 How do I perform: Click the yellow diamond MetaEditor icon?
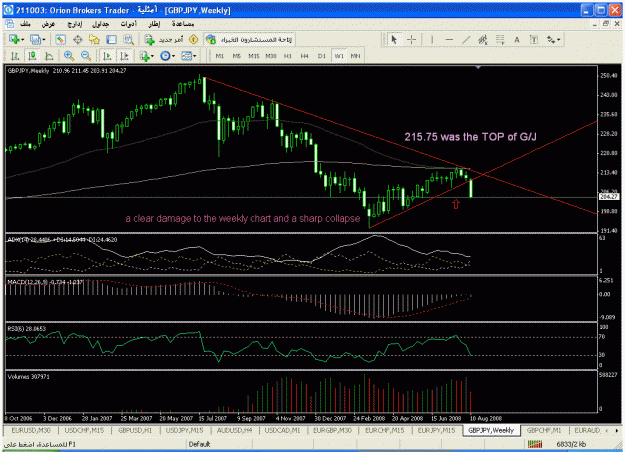click(193, 39)
